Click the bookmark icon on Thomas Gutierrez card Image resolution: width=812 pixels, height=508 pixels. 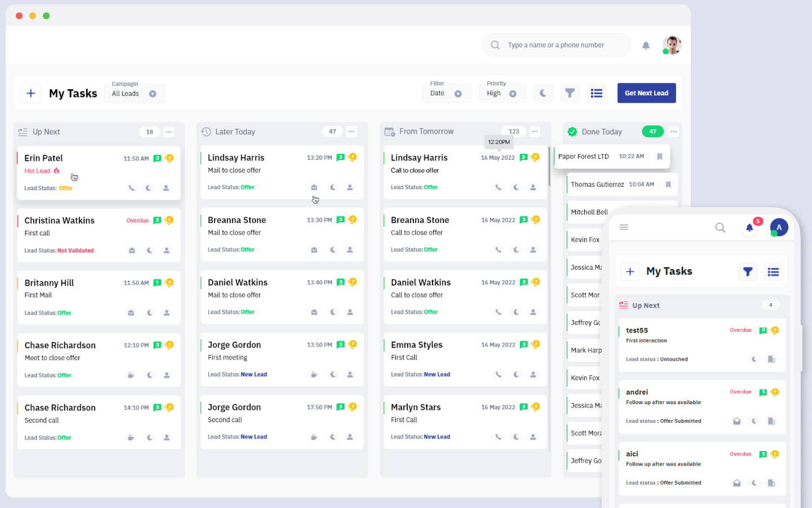(668, 185)
